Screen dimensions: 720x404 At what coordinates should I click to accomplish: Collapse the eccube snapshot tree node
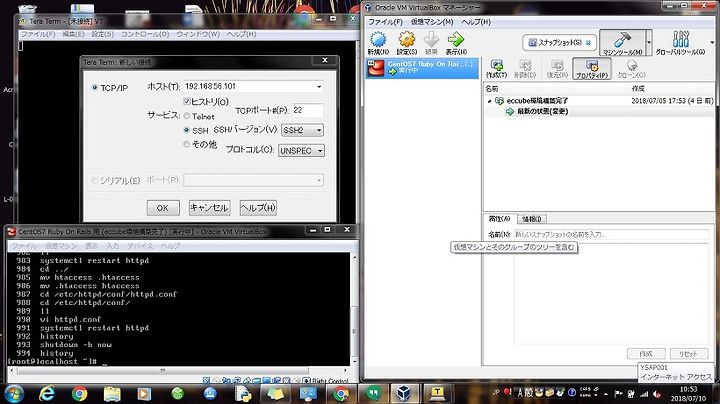[489, 101]
